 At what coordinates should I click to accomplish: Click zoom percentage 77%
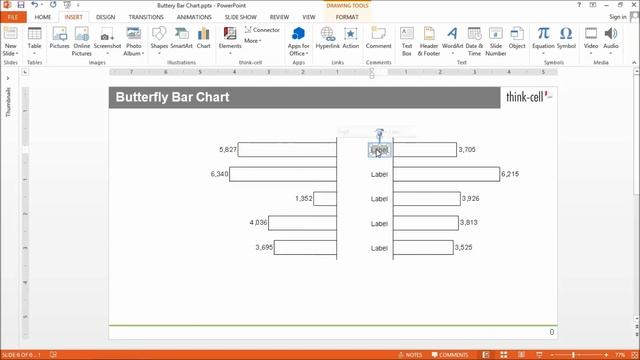pos(620,355)
